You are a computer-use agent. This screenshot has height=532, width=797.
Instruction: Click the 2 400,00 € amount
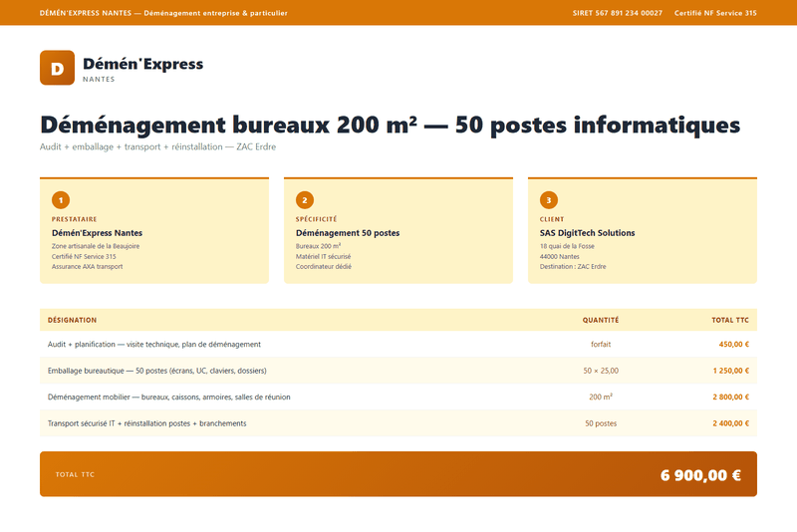pyautogui.click(x=730, y=423)
